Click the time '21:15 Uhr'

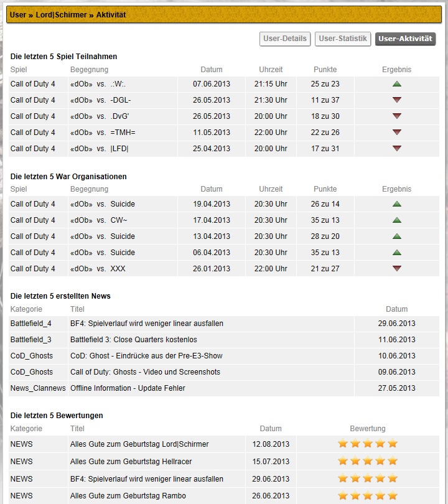click(x=271, y=84)
